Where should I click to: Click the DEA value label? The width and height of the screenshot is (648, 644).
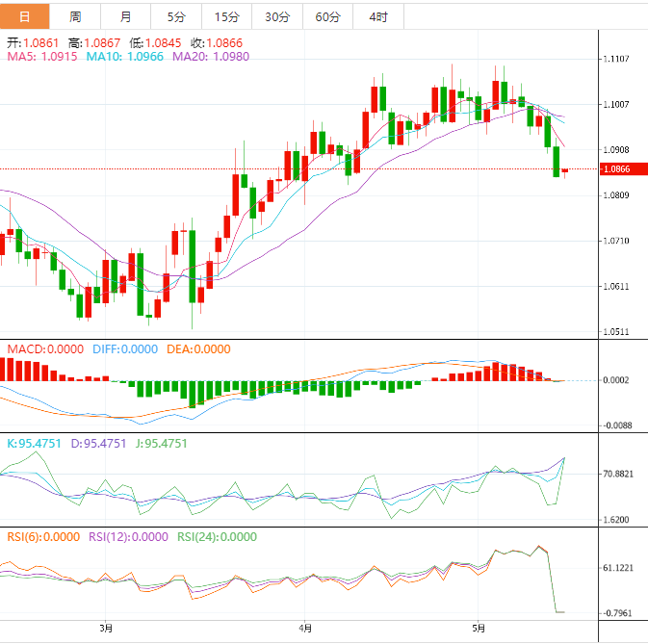[200, 349]
